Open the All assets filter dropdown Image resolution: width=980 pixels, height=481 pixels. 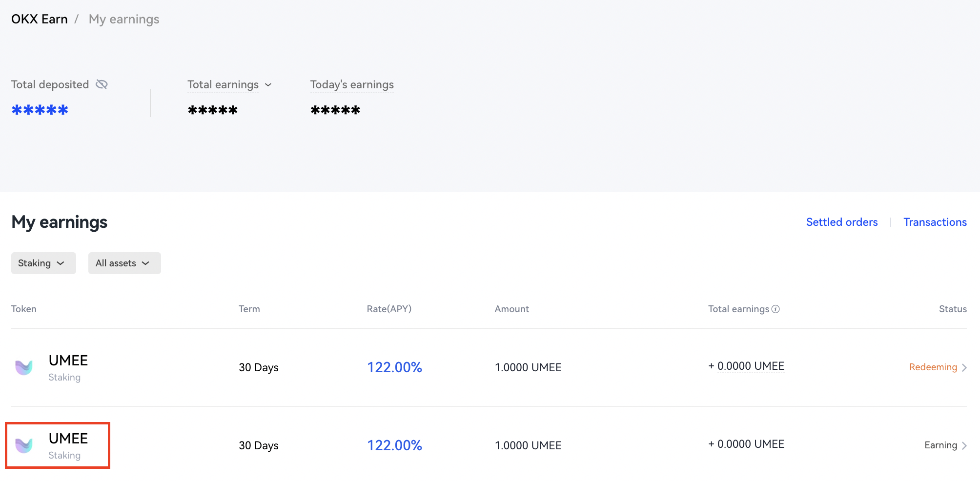pos(124,263)
